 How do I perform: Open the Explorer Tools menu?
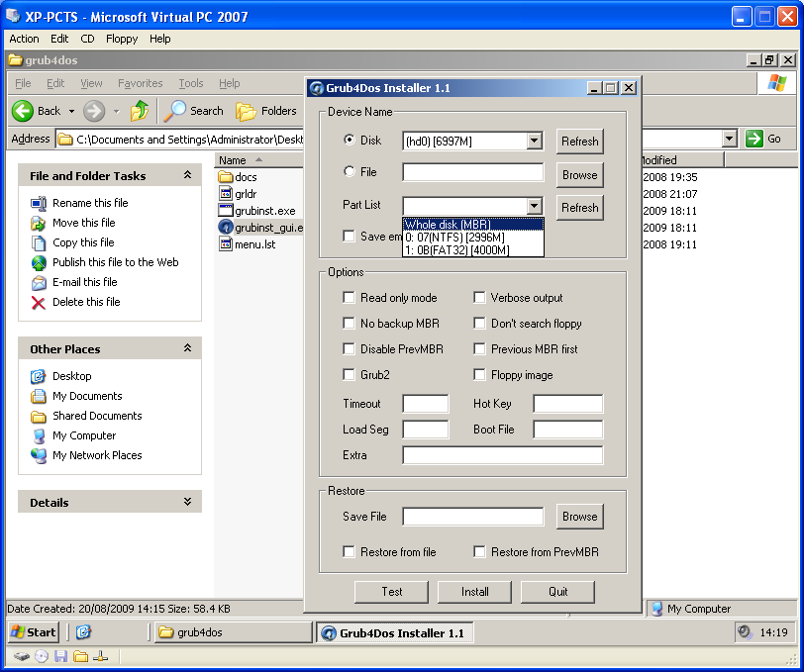(191, 83)
